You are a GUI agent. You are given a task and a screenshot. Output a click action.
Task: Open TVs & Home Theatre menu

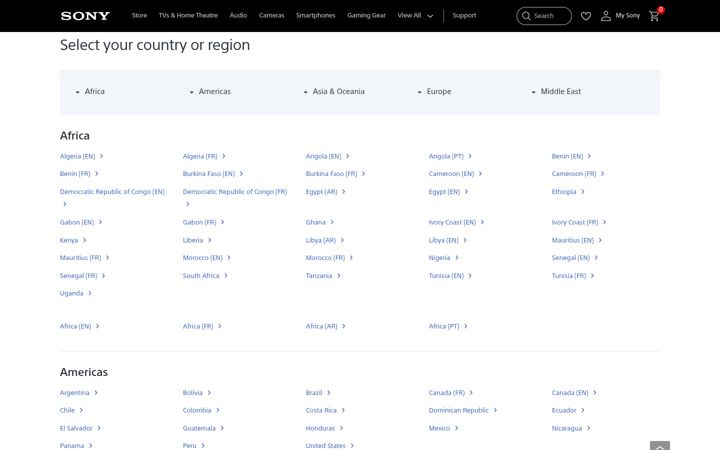pos(188,16)
